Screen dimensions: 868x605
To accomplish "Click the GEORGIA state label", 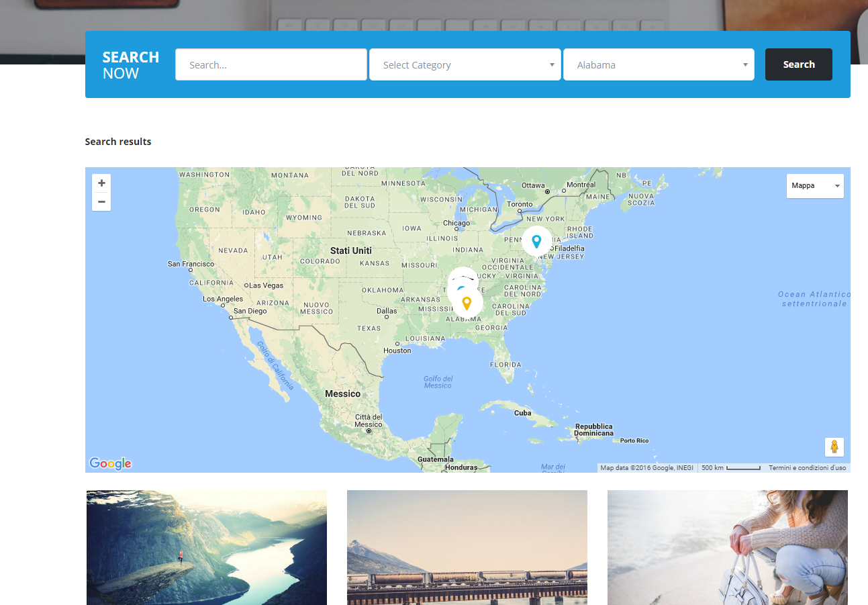I will tap(491, 328).
